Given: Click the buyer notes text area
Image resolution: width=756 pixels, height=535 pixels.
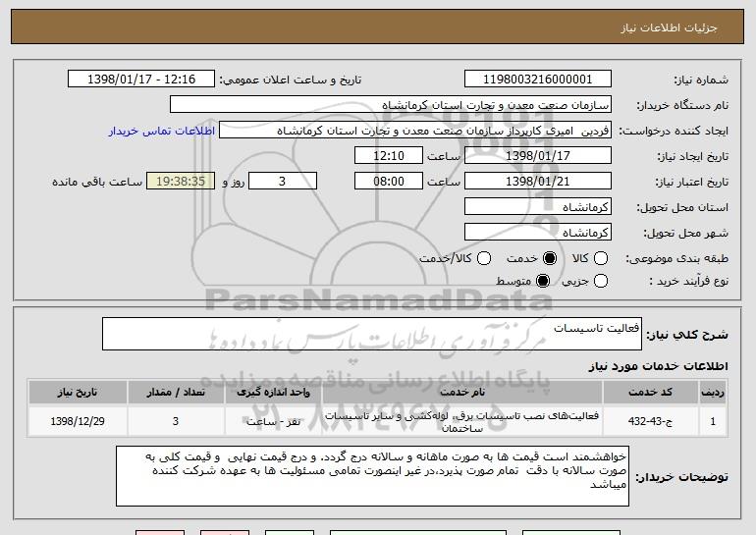Looking at the screenshot, I should [372, 476].
